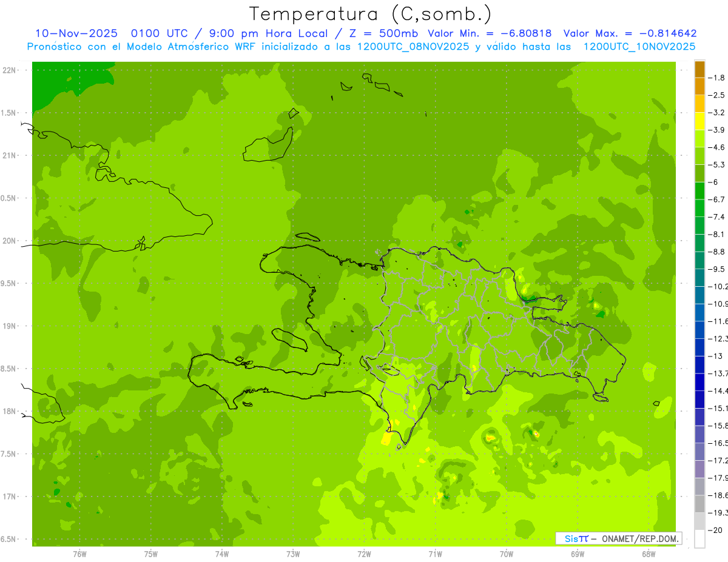The image size is (728, 562).
Task: Click the "-20" color scale label
Action: tap(715, 530)
